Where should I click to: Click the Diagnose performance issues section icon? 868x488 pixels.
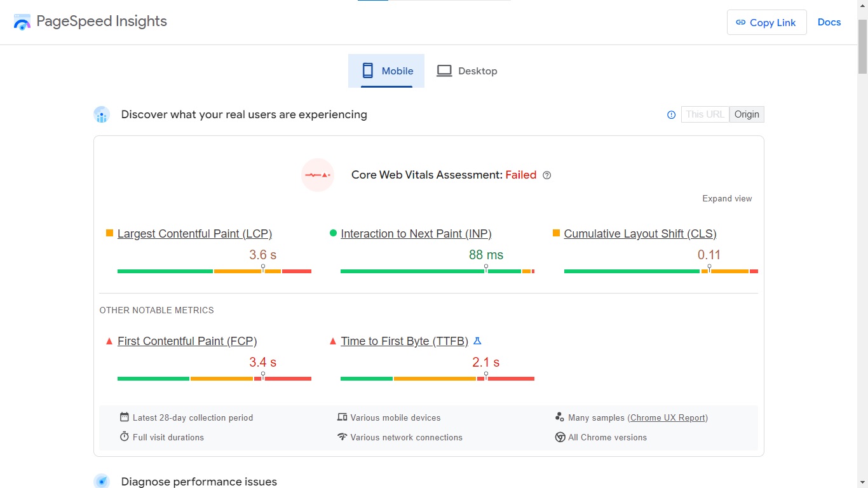coord(102,481)
